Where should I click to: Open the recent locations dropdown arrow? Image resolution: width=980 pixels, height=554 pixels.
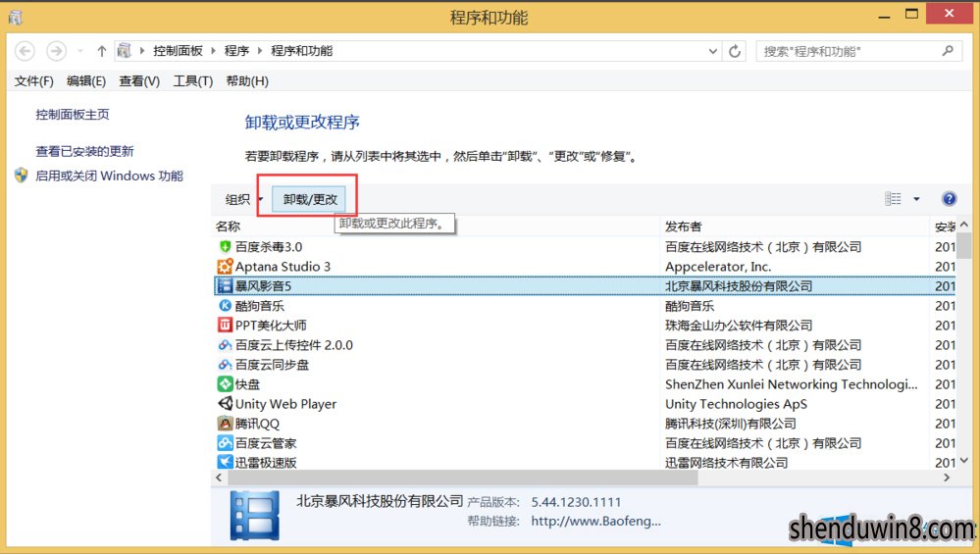80,51
